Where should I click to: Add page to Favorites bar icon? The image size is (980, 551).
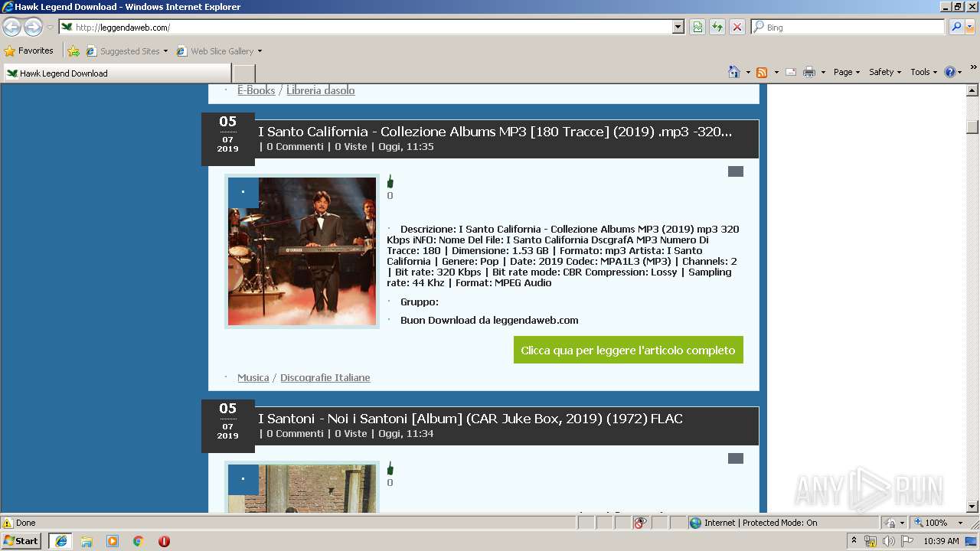pyautogui.click(x=73, y=51)
